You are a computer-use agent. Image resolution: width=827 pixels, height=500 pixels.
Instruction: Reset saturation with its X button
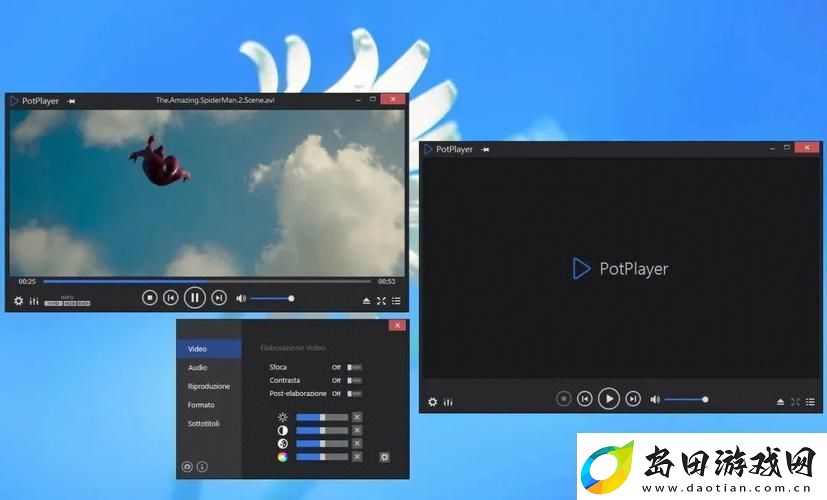pos(357,444)
